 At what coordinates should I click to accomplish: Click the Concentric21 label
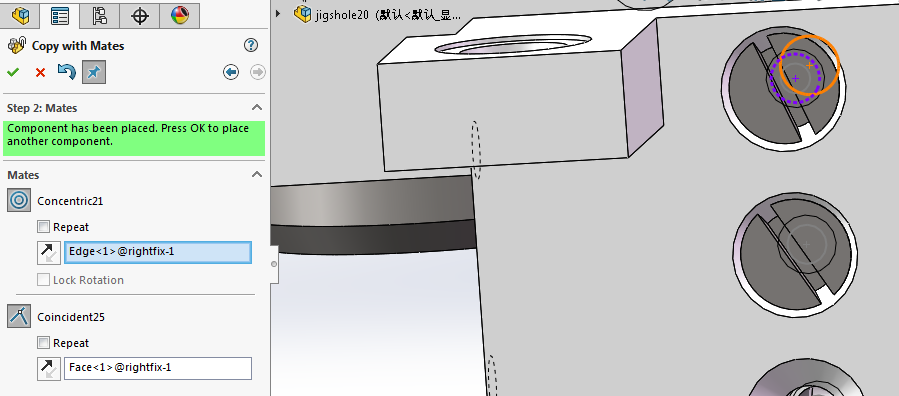pyautogui.click(x=70, y=201)
